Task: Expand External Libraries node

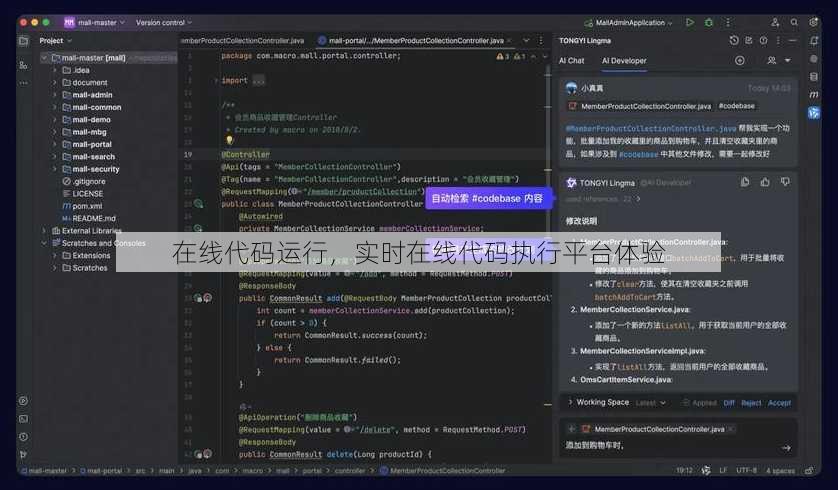Action: (44, 230)
